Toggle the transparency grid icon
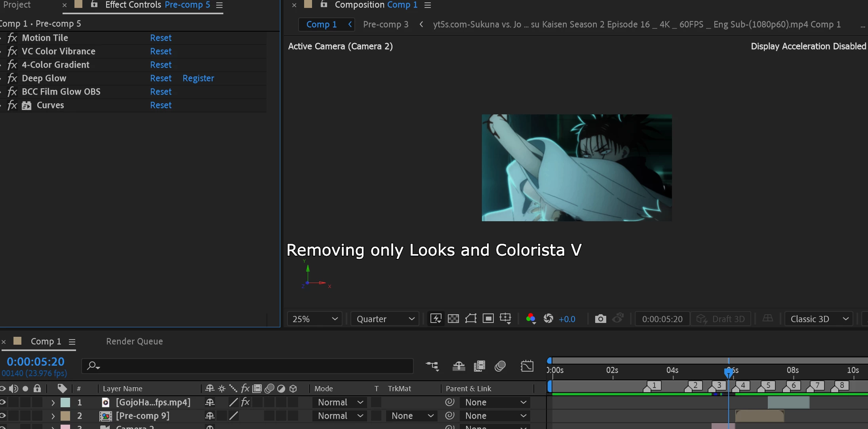Image resolution: width=868 pixels, height=429 pixels. [x=453, y=319]
